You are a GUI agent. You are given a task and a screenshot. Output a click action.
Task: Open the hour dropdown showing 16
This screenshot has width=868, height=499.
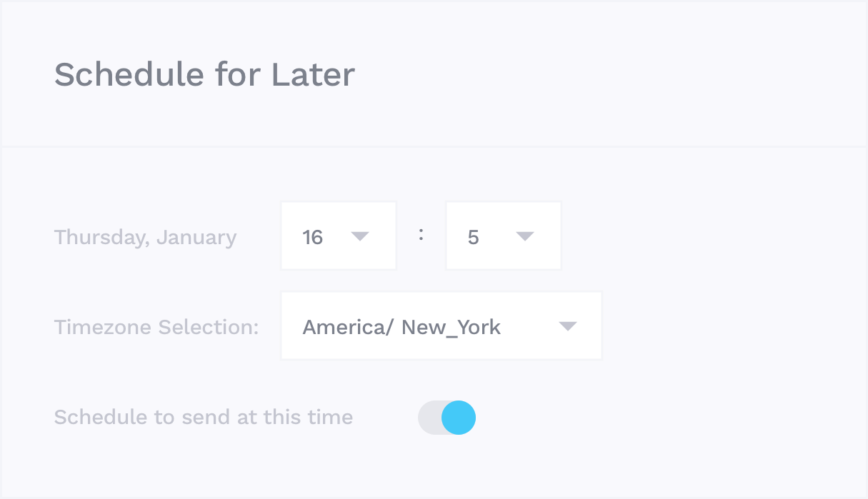tap(339, 236)
